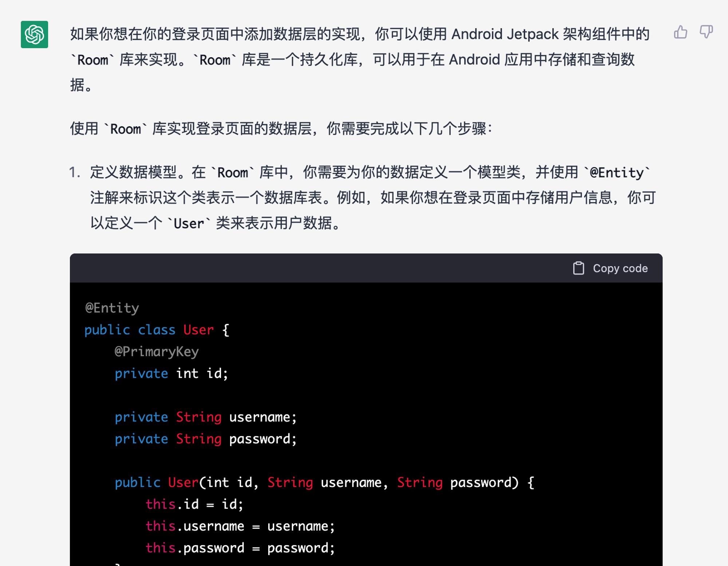This screenshot has width=728, height=566.
Task: Click list number '1.' of step one
Action: click(x=75, y=172)
